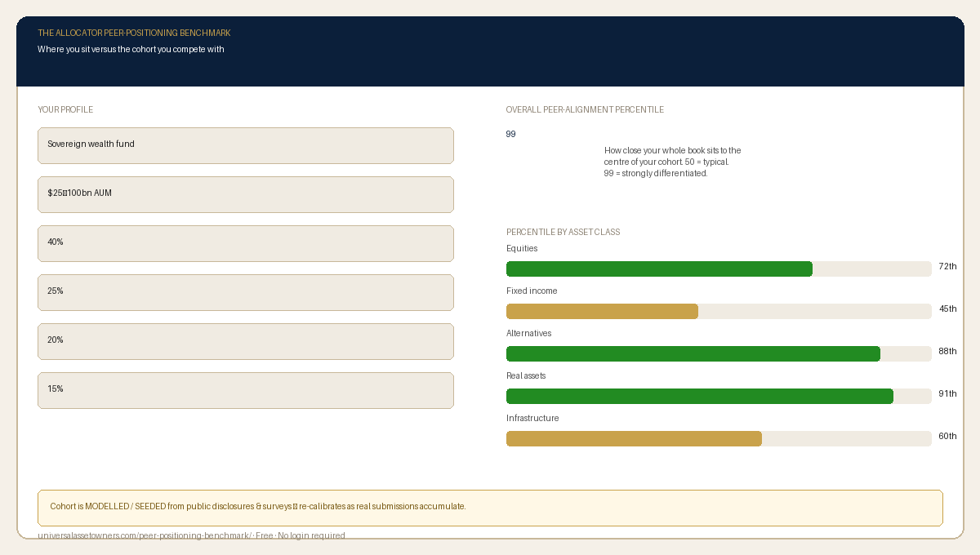Click the Infrastructure label

tap(532, 419)
